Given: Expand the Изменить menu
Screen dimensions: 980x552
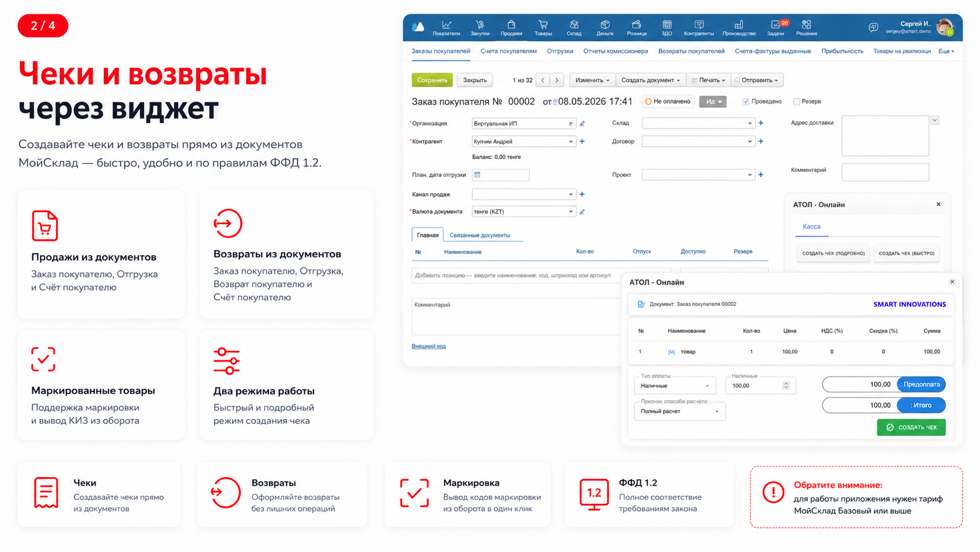Looking at the screenshot, I should [592, 80].
